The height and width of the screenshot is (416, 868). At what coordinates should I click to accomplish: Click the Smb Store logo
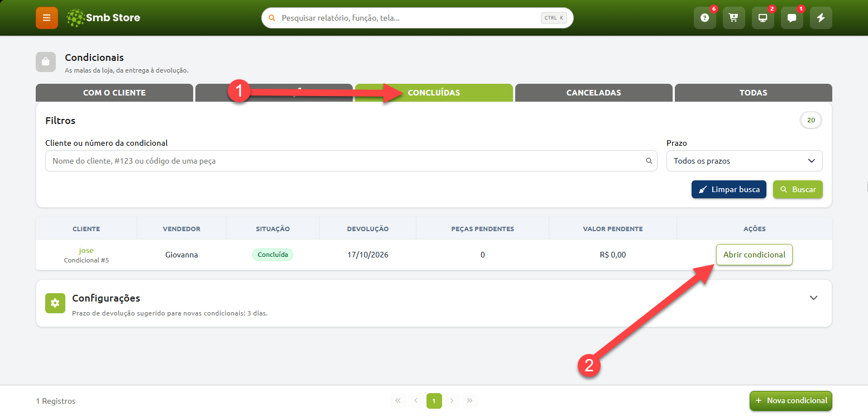[x=103, y=18]
